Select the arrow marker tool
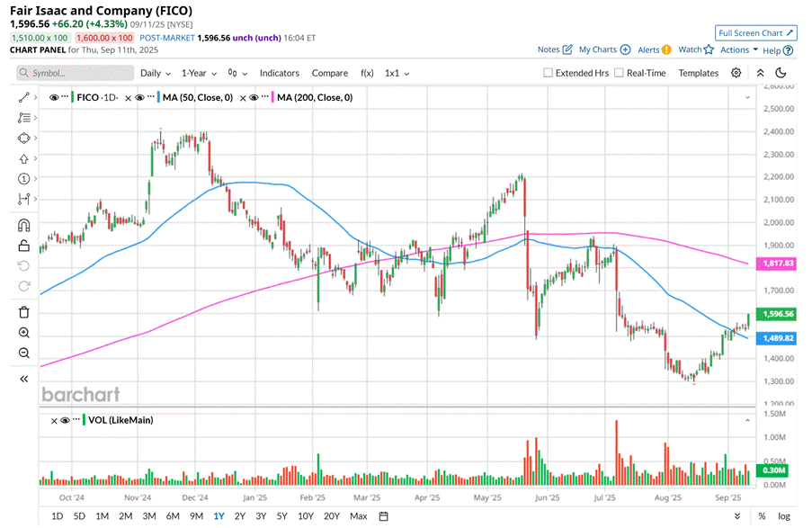 click(23, 158)
